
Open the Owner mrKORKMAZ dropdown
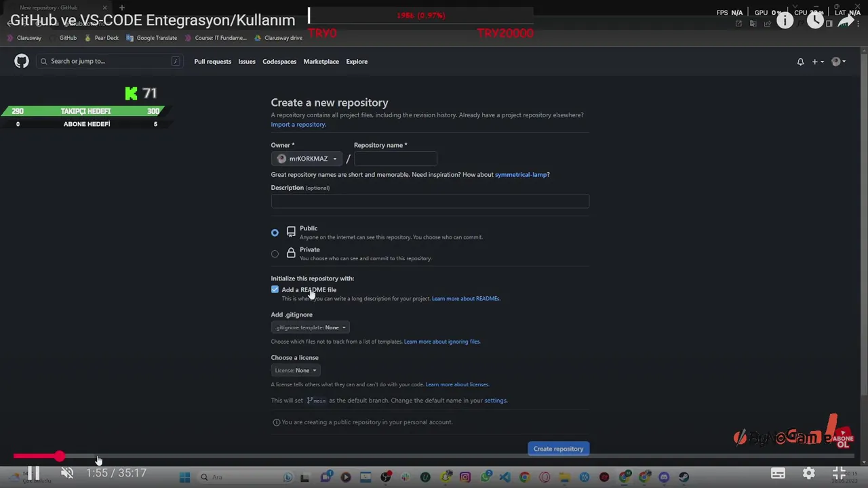coord(307,159)
